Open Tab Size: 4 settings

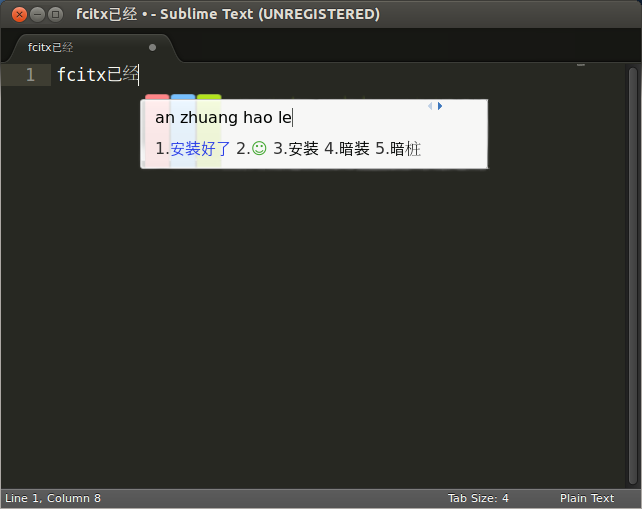click(478, 498)
